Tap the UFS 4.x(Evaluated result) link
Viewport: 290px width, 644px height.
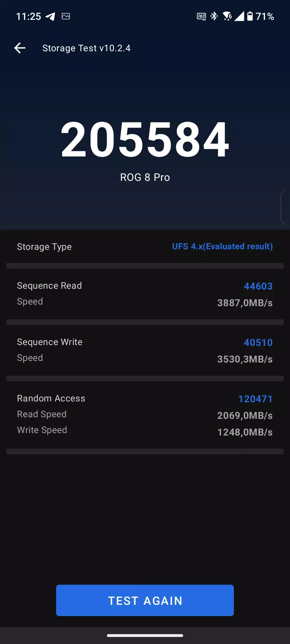click(222, 246)
